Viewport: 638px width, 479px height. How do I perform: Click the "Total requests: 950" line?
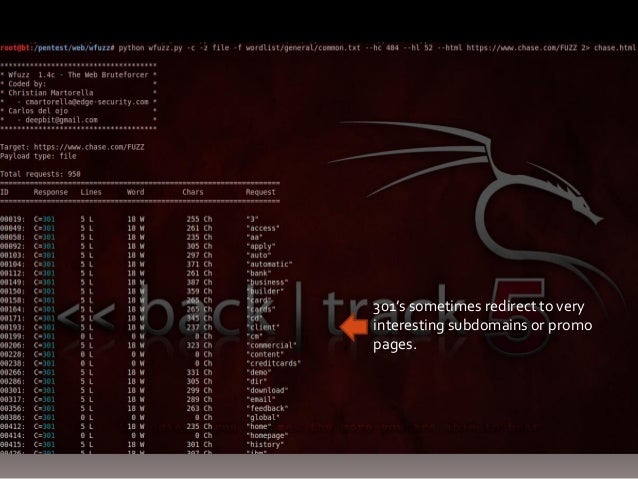(40, 174)
